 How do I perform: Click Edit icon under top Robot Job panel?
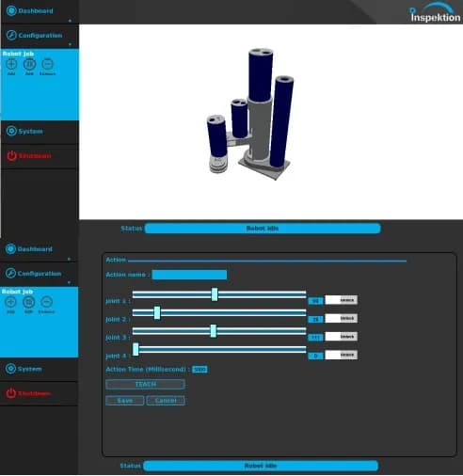tap(29, 64)
